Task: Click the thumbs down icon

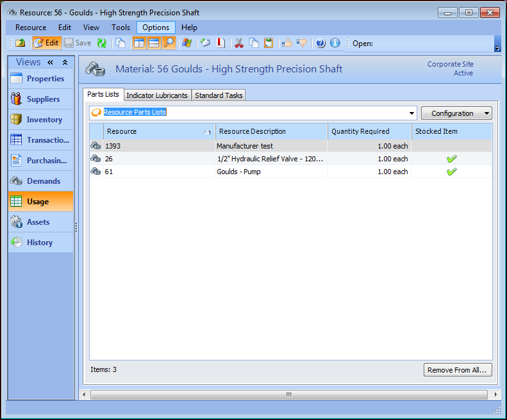Action: (302, 43)
